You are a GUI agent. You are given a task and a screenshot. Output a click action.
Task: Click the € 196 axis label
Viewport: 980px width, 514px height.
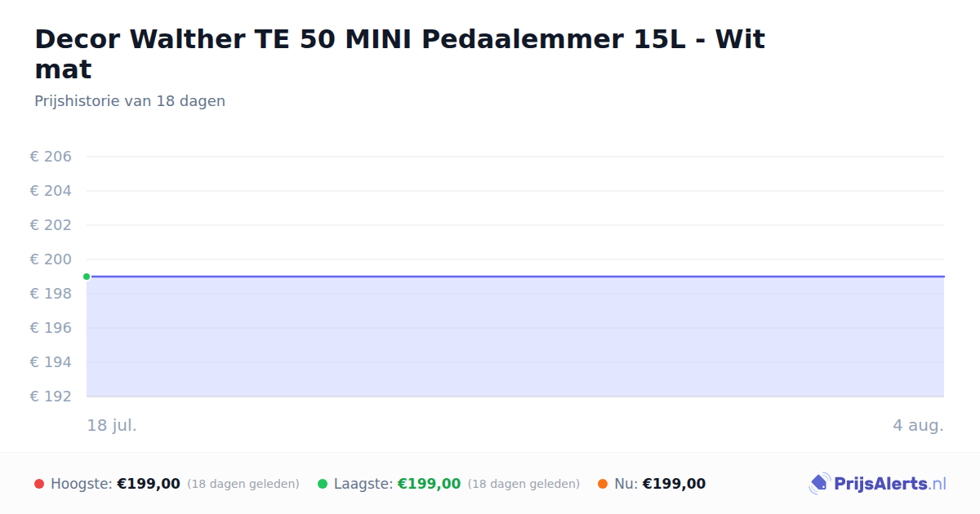click(51, 328)
